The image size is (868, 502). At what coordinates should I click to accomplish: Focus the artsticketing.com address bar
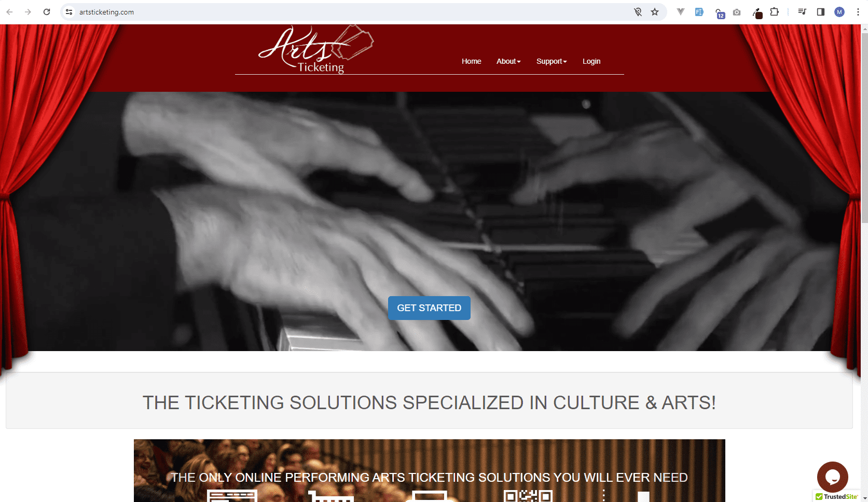(353, 12)
